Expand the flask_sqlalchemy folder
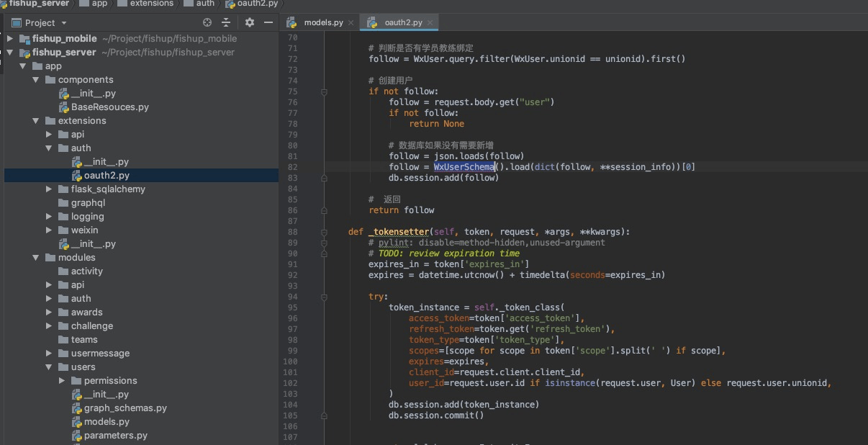Image resolution: width=868 pixels, height=445 pixels. point(49,189)
